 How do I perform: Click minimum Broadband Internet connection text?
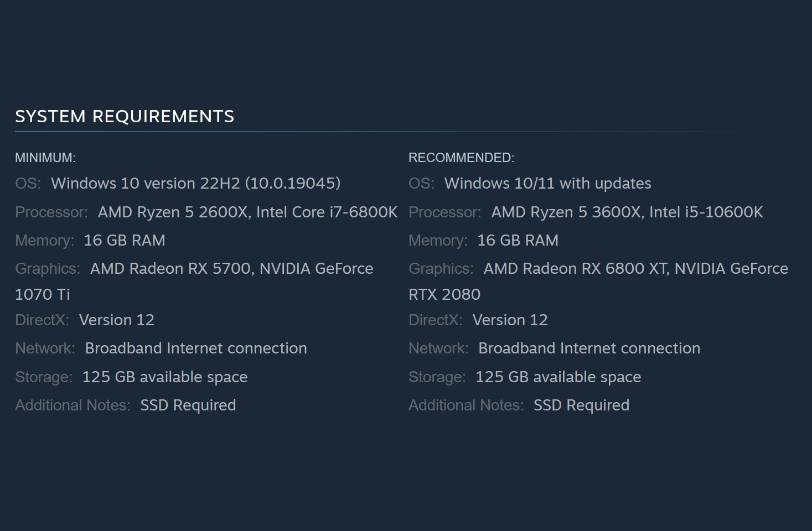pyautogui.click(x=196, y=348)
